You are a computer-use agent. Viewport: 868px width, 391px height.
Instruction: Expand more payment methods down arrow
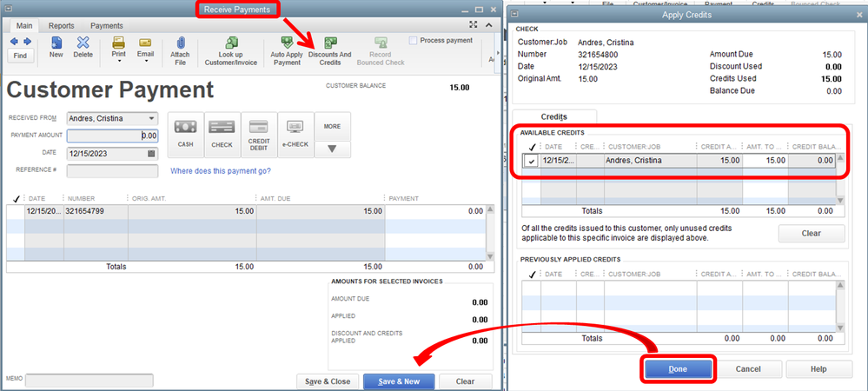click(332, 149)
